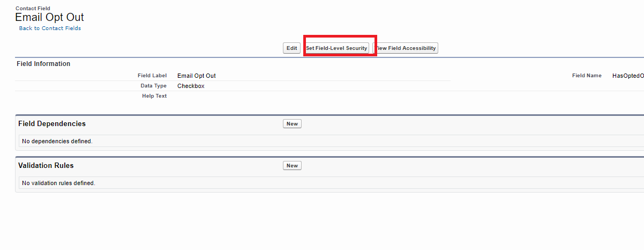The width and height of the screenshot is (644, 250).
Task: Click the No validation rules defined message
Action: 58,183
